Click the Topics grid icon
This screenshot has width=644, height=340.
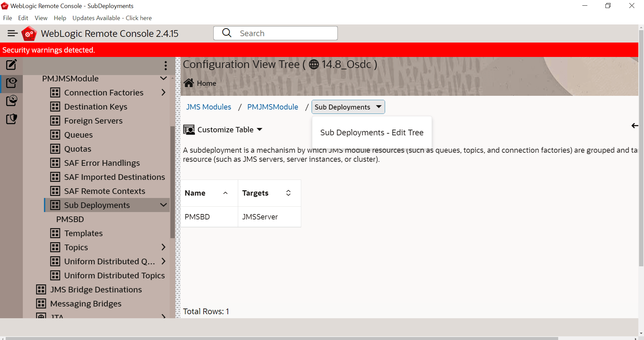(55, 247)
